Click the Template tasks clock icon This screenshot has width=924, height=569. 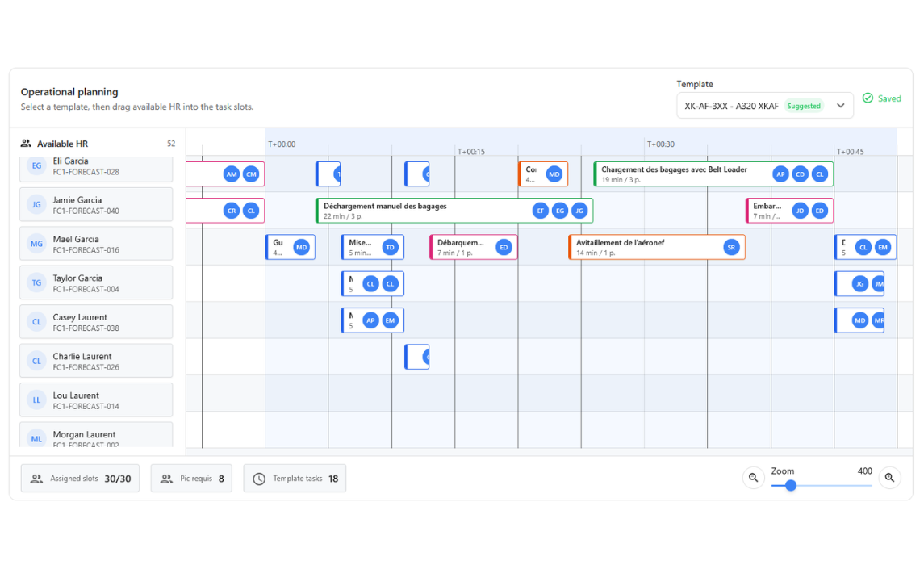click(x=259, y=479)
